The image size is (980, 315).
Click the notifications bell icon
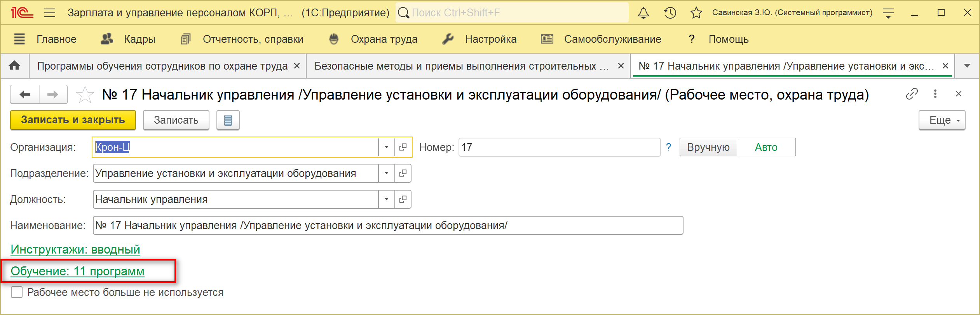(643, 13)
